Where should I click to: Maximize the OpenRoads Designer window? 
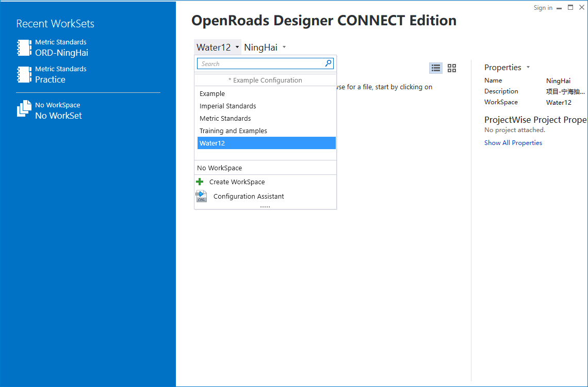pyautogui.click(x=570, y=8)
